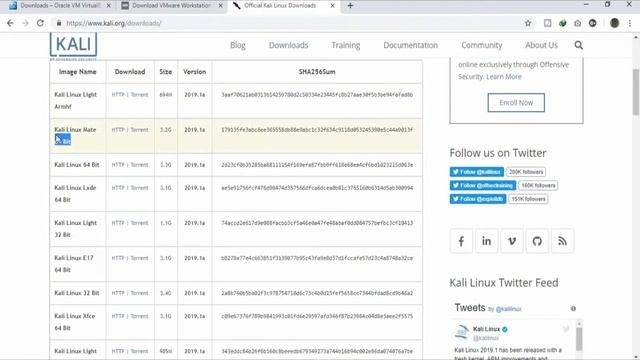Click HTTP for Kali Linux Xfce 64 Bit
640x360 pixels.
click(118, 316)
